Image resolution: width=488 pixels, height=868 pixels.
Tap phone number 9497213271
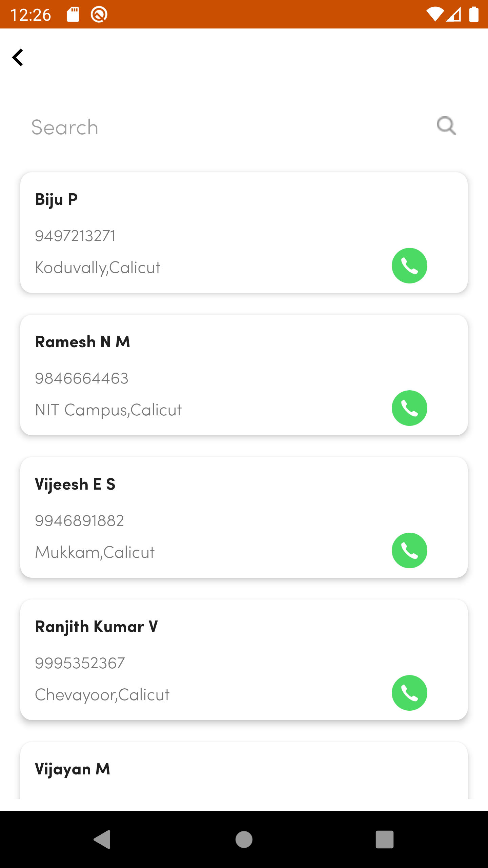(75, 236)
